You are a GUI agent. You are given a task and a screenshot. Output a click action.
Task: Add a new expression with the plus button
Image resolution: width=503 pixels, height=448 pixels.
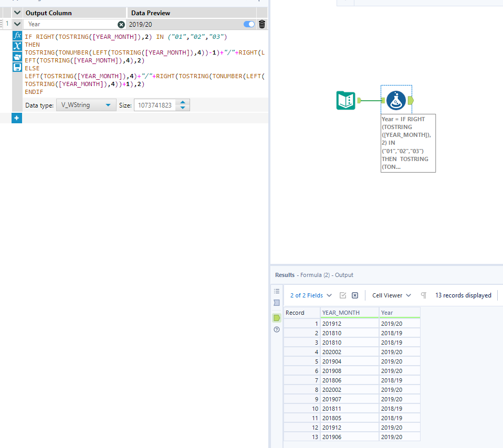click(x=16, y=118)
